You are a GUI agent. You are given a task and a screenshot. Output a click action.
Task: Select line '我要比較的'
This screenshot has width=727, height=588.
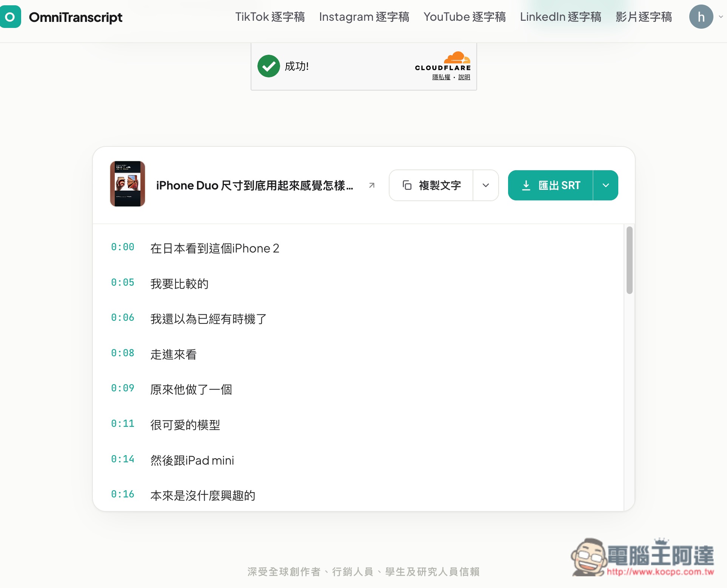[x=179, y=284]
